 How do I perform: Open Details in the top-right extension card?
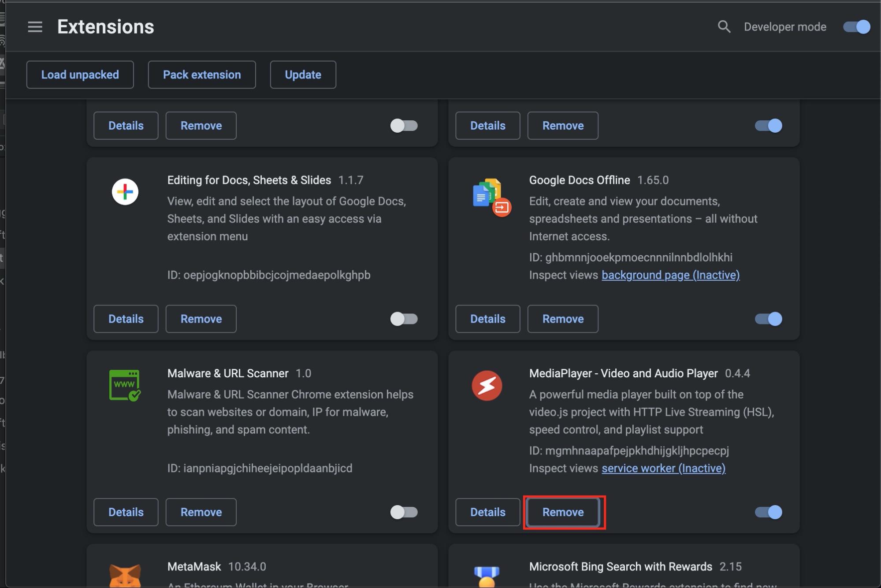(x=488, y=126)
